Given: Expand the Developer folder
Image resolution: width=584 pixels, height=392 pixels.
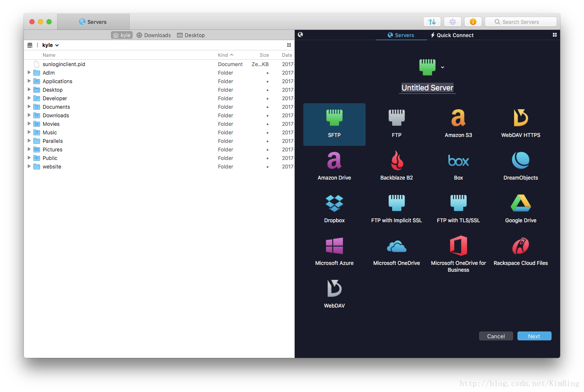Looking at the screenshot, I should coord(29,98).
